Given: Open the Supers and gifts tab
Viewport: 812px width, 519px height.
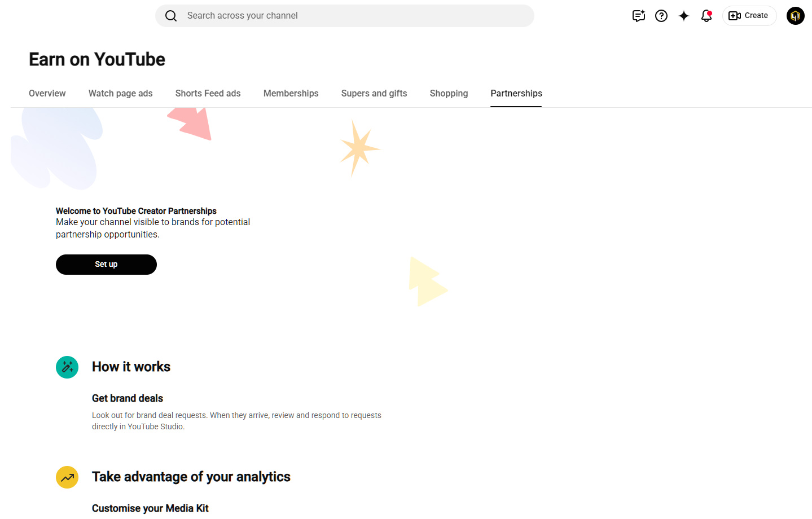Looking at the screenshot, I should (374, 94).
